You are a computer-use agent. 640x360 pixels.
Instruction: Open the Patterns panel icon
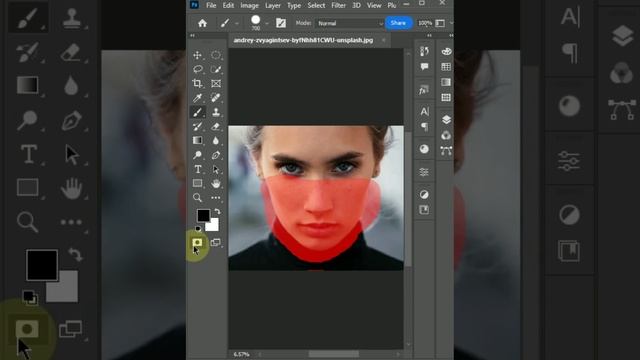click(x=446, y=98)
